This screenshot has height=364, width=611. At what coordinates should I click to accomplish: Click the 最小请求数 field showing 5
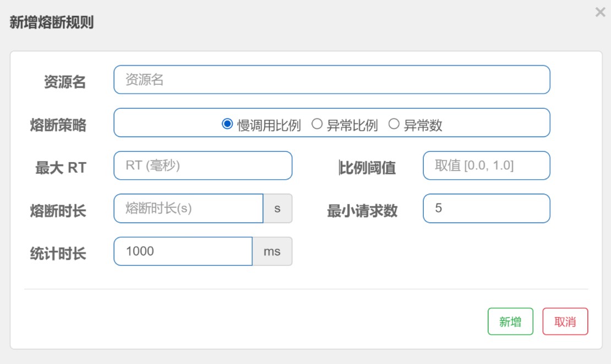(x=486, y=208)
